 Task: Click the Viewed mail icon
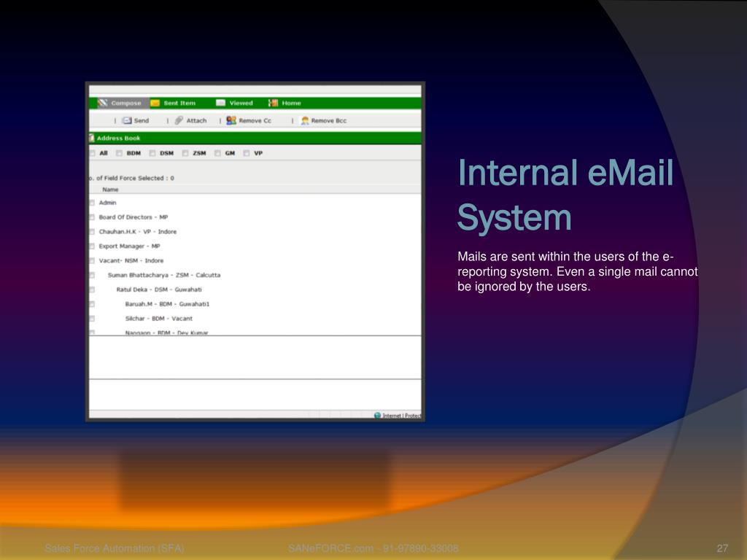(220, 103)
